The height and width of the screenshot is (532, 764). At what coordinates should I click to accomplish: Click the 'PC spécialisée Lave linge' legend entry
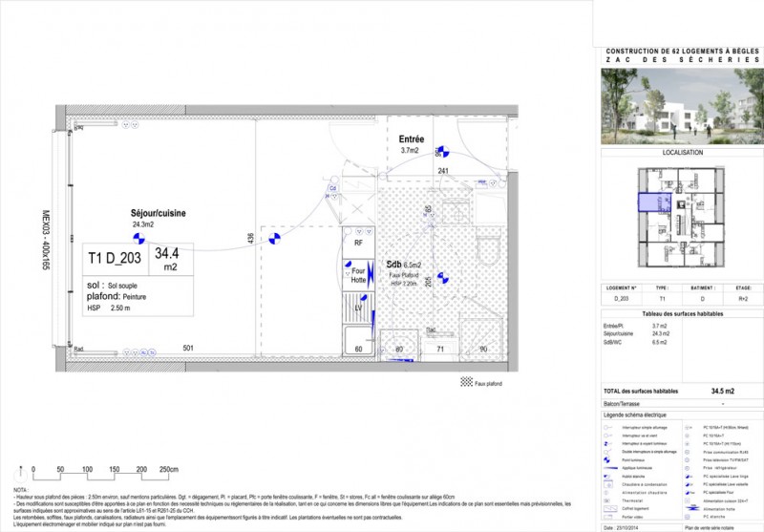[x=717, y=476]
